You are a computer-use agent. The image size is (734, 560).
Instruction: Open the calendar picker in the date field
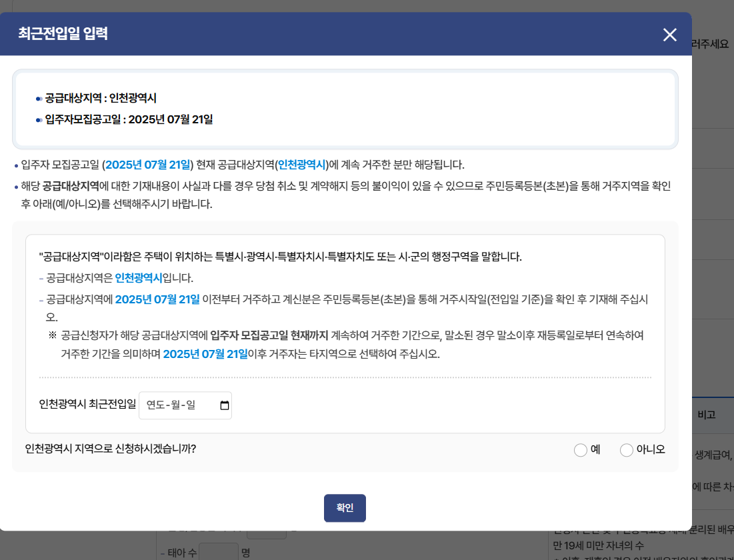pos(224,405)
